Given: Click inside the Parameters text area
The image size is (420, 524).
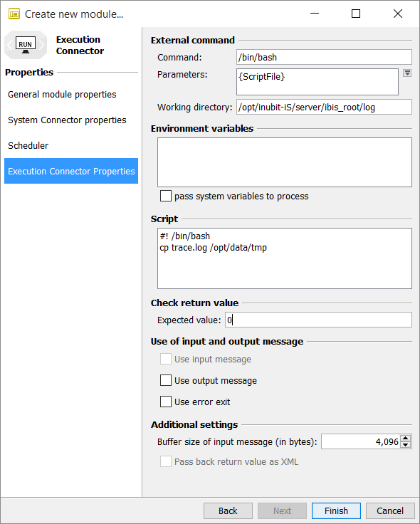Looking at the screenshot, I should tap(317, 82).
